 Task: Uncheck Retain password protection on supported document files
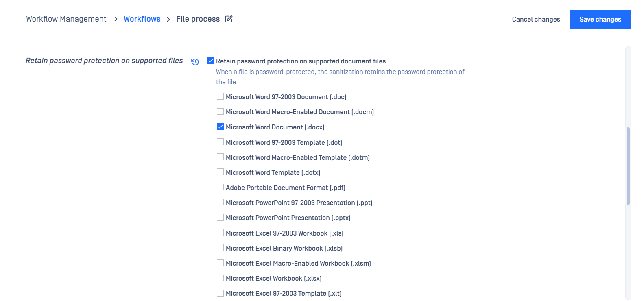[x=210, y=61]
